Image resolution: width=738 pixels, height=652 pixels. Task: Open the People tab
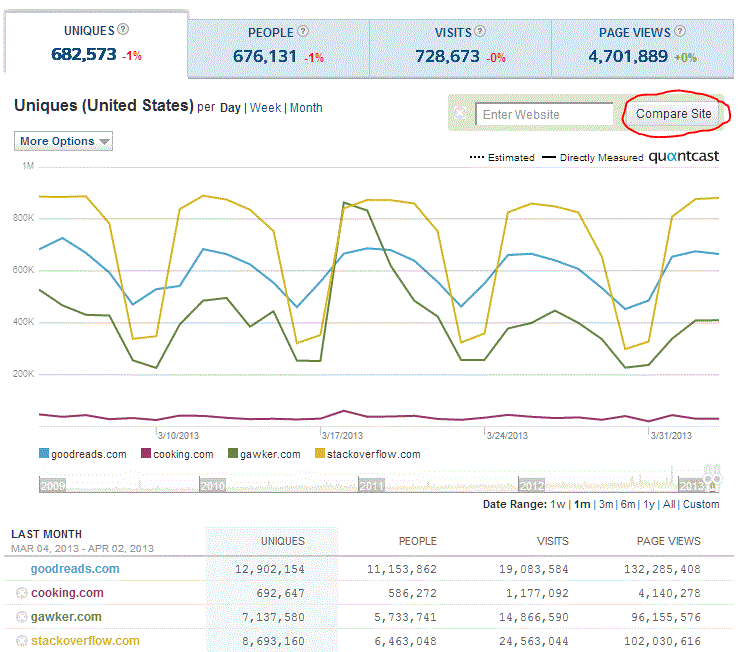[x=277, y=46]
